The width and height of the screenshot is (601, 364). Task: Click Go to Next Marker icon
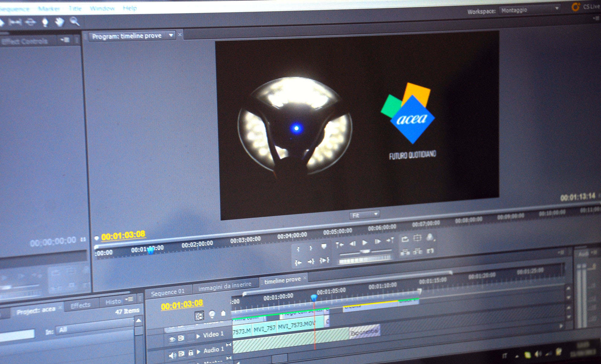point(390,240)
